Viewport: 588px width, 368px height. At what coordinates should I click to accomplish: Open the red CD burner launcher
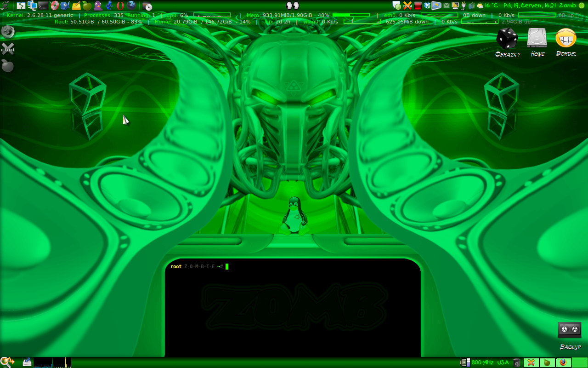click(x=55, y=6)
